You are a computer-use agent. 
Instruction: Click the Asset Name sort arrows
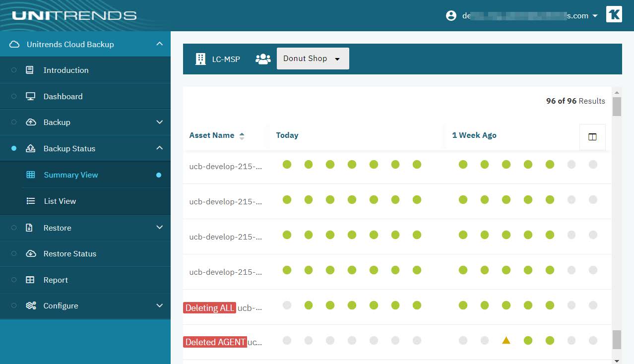[x=242, y=136]
